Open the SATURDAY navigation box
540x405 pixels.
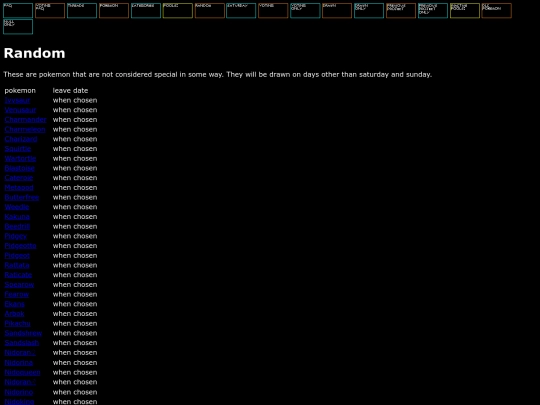[241, 11]
